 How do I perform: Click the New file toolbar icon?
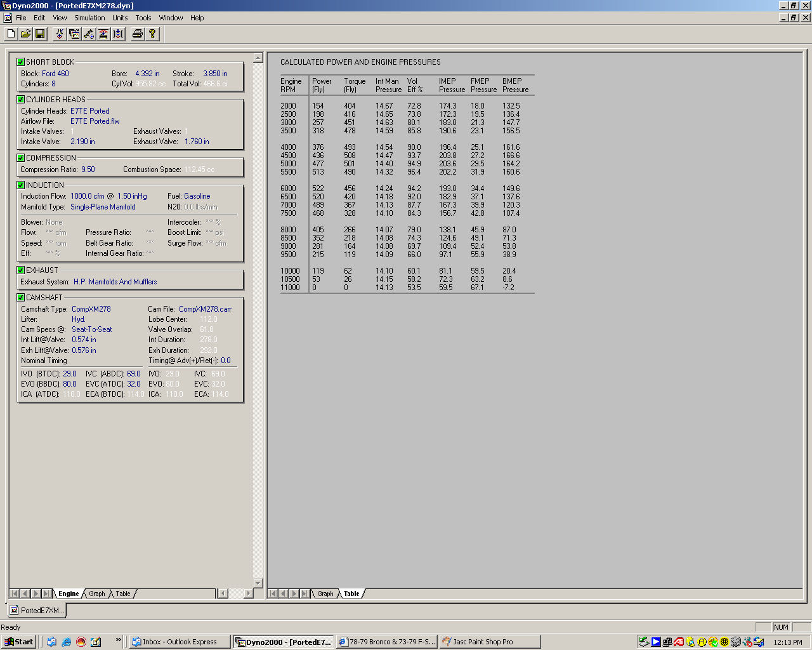click(x=11, y=34)
